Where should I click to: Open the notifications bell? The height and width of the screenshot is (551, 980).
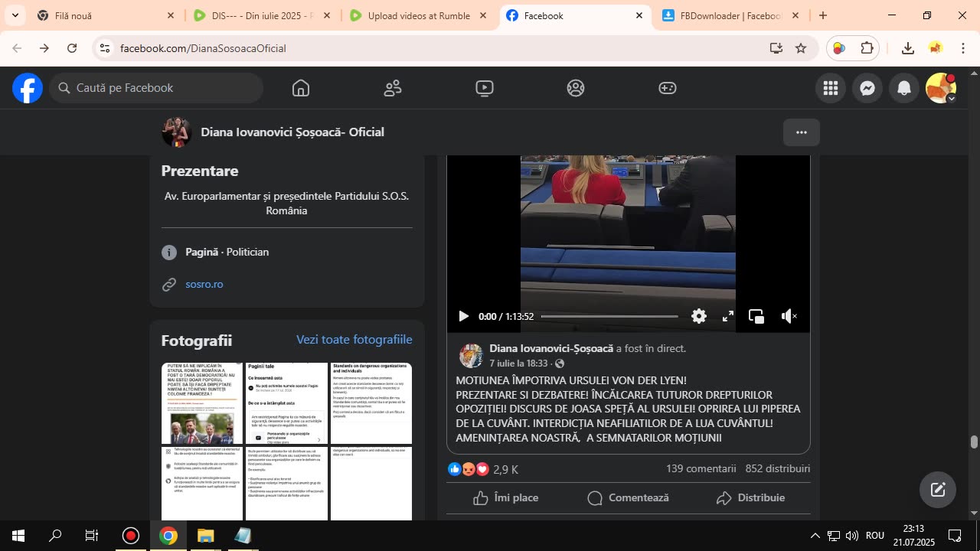pos(904,88)
